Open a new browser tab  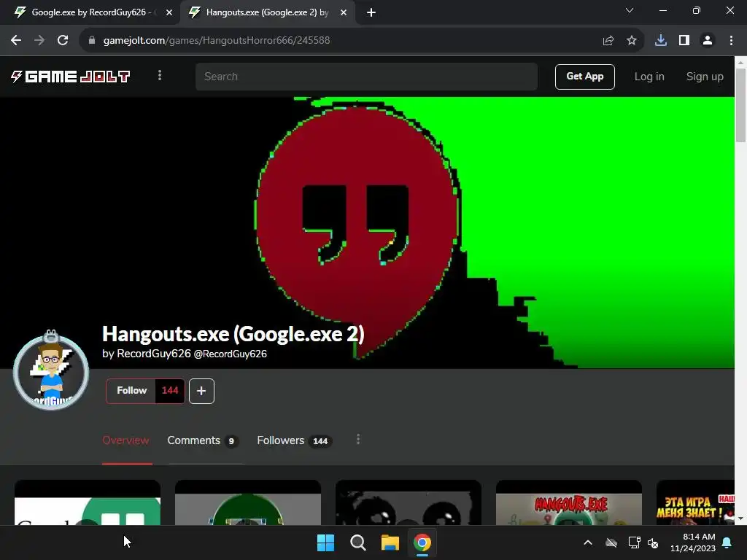point(371,12)
